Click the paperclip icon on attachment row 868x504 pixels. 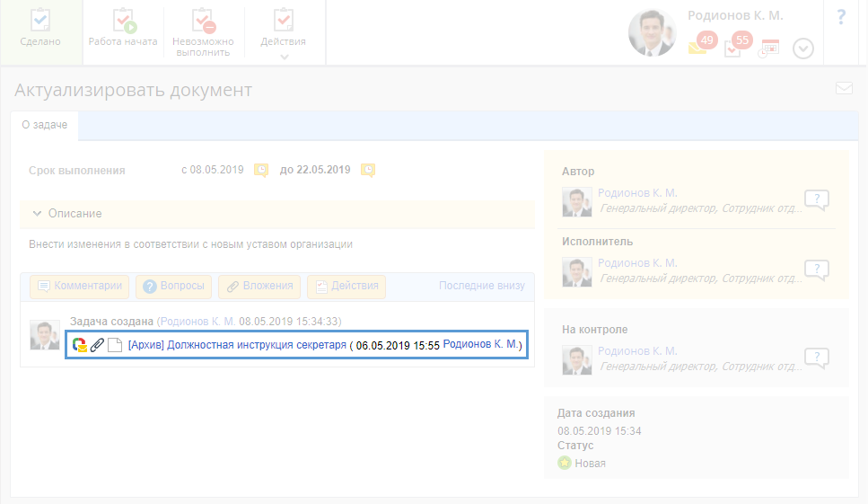[x=97, y=345]
